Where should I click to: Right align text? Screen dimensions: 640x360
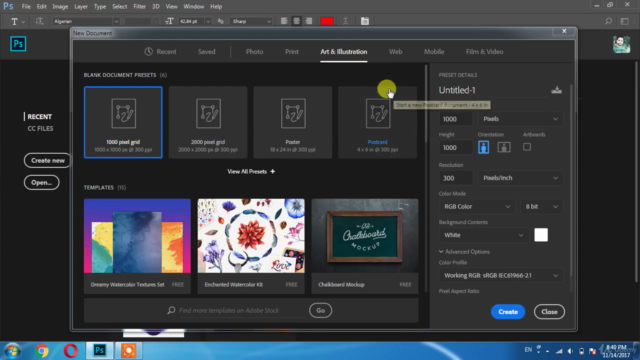[x=309, y=21]
